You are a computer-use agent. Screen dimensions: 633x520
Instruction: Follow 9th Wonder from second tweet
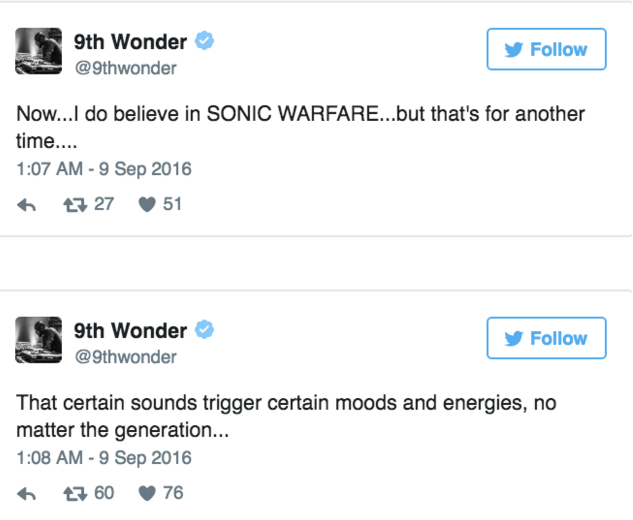(x=546, y=338)
